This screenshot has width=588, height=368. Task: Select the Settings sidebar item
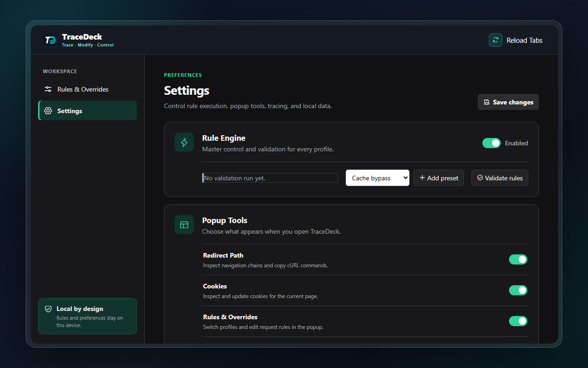87,110
